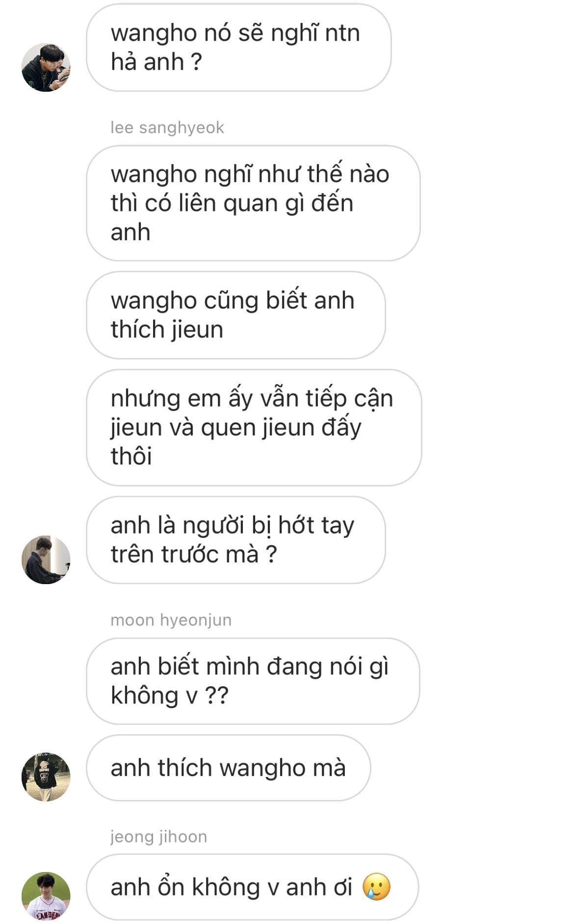Viewport: 574px width, 924px height.
Task: Select message 'nhưng em ấy vẫn tiếp cận jieun'
Action: (254, 428)
